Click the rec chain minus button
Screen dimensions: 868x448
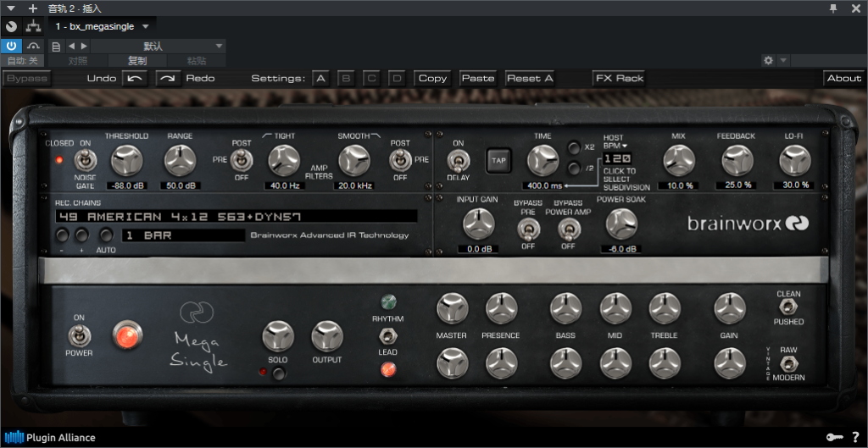pyautogui.click(x=62, y=235)
